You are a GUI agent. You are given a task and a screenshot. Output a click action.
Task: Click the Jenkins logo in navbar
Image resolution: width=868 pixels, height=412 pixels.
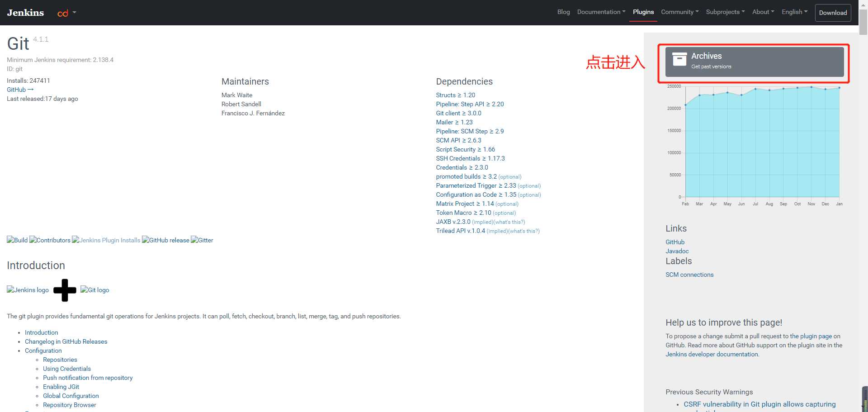(25, 13)
